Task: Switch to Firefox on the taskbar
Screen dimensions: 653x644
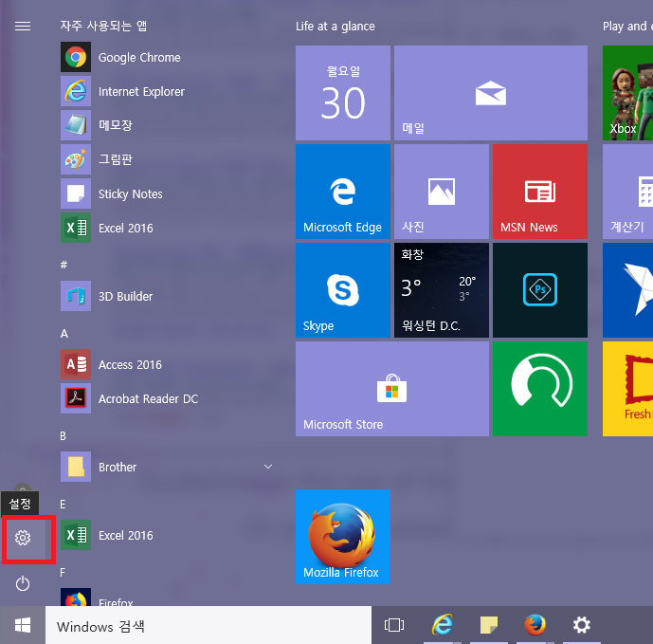Action: point(535,625)
